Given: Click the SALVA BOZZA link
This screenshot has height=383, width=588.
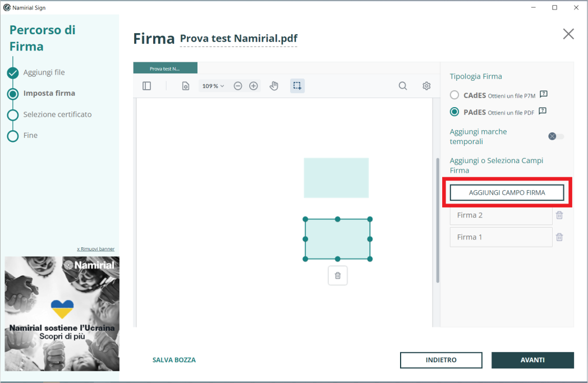Looking at the screenshot, I should click(174, 360).
